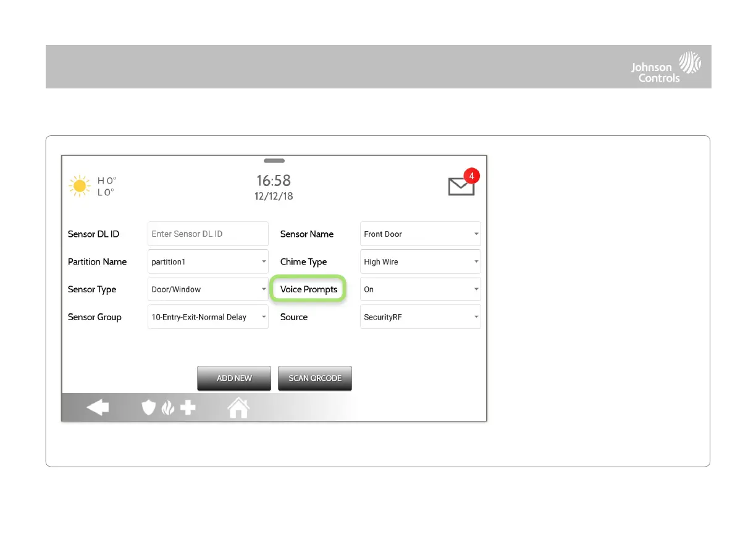Open the Voice Prompts On dropdown
Screen dimensions: 756x534
pyautogui.click(x=420, y=289)
